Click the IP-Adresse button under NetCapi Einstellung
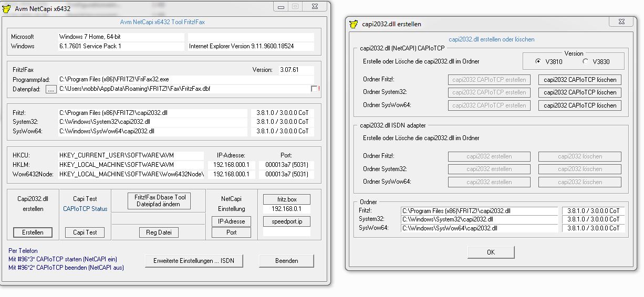644x297 pixels. [x=231, y=221]
